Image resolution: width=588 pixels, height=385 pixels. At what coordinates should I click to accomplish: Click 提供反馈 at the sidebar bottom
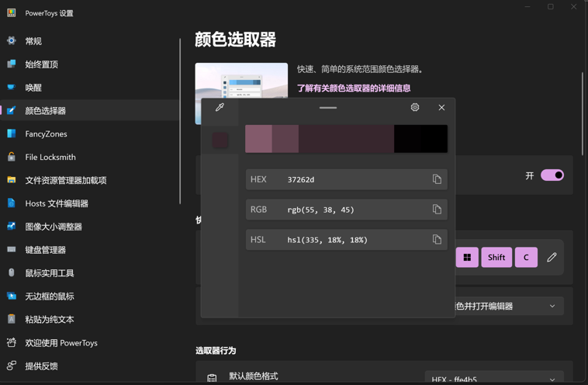(x=41, y=366)
